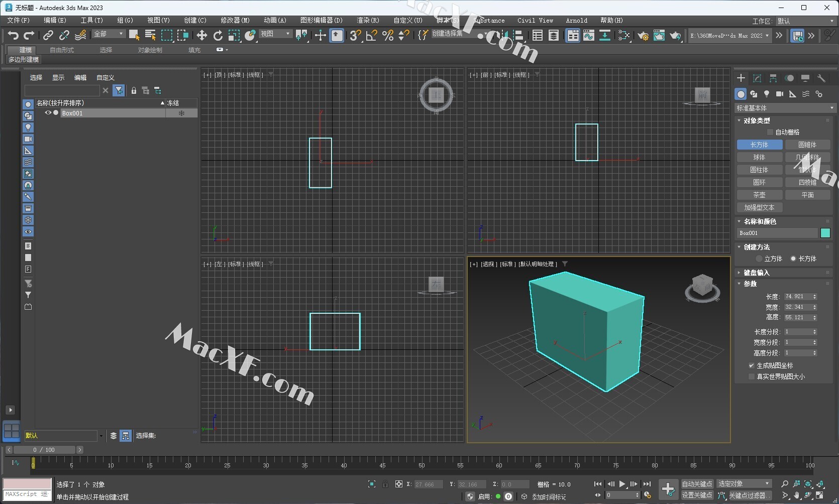Viewport: 839px width, 504px height.
Task: Toggle 自动关键点 auto key mode
Action: click(697, 484)
